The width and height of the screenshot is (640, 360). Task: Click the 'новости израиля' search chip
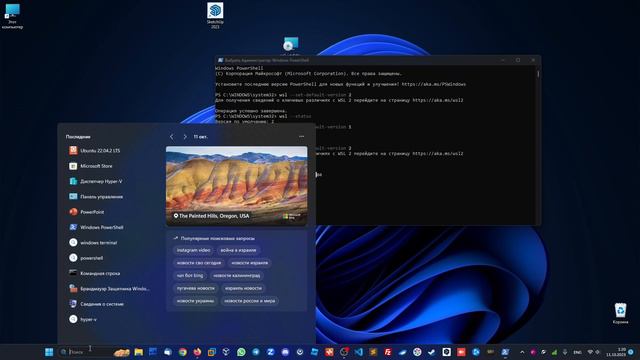tap(250, 263)
